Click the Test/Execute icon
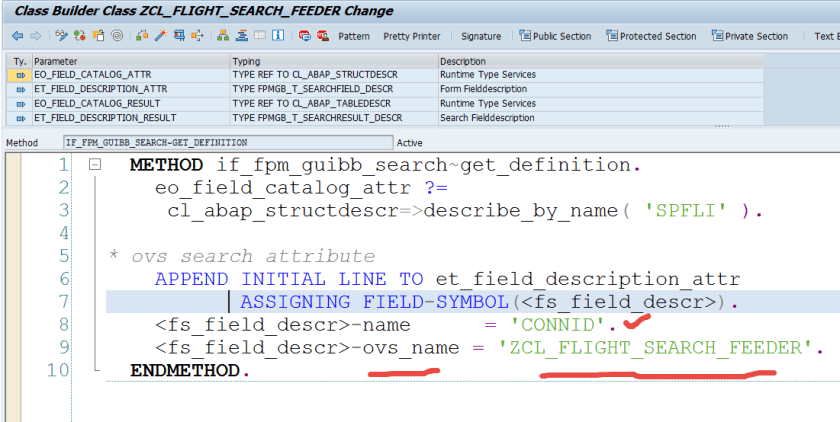This screenshot has width=840, height=422. tap(179, 36)
